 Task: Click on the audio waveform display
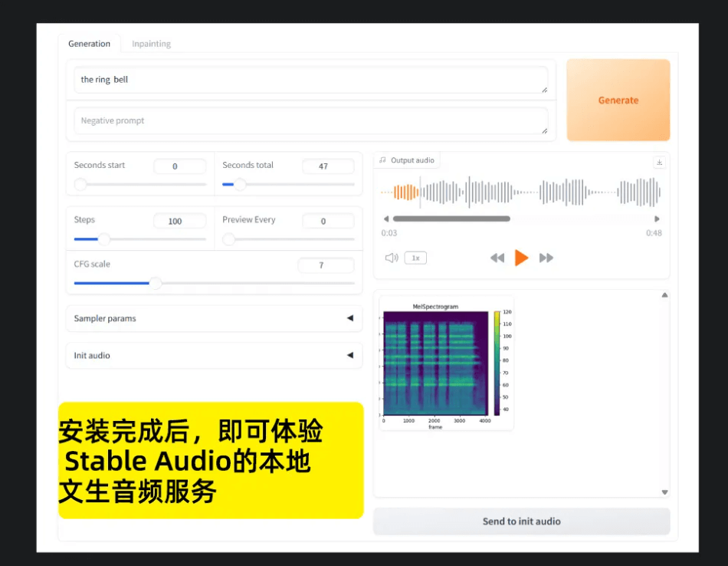521,192
